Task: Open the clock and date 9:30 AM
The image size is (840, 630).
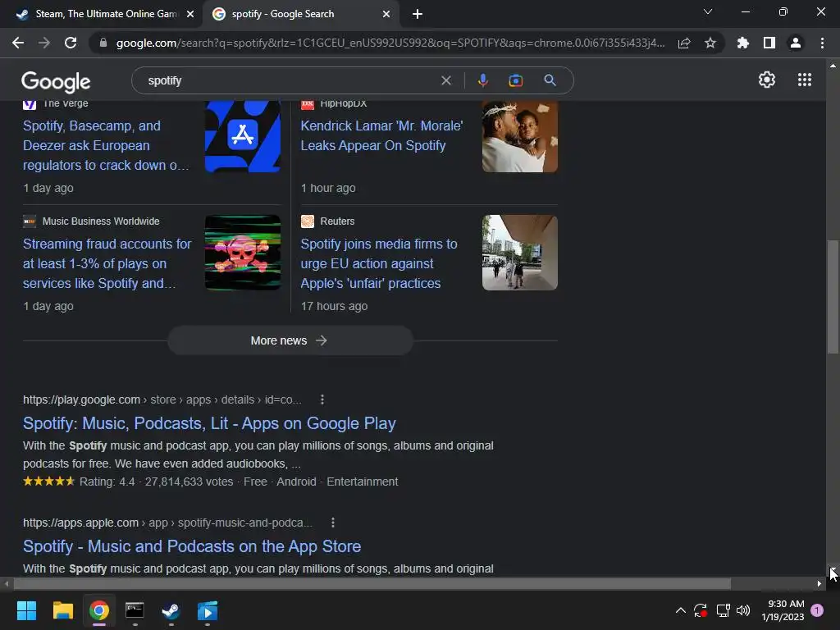Action: (x=783, y=610)
